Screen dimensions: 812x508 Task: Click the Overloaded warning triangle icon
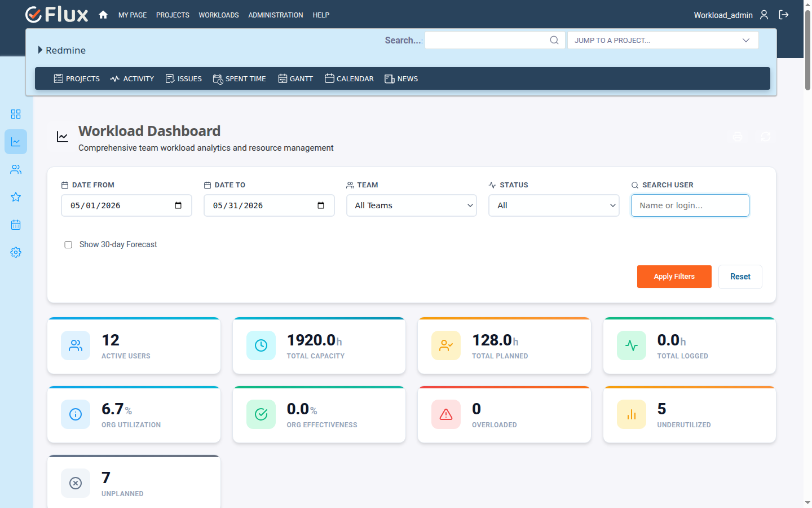tap(446, 414)
